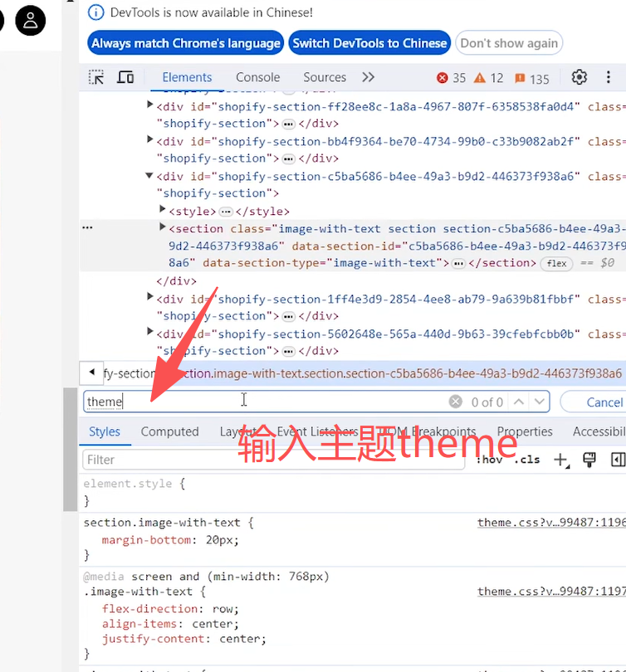Toggle computed styles sidebar icon
This screenshot has width=626, height=672.
[x=618, y=460]
